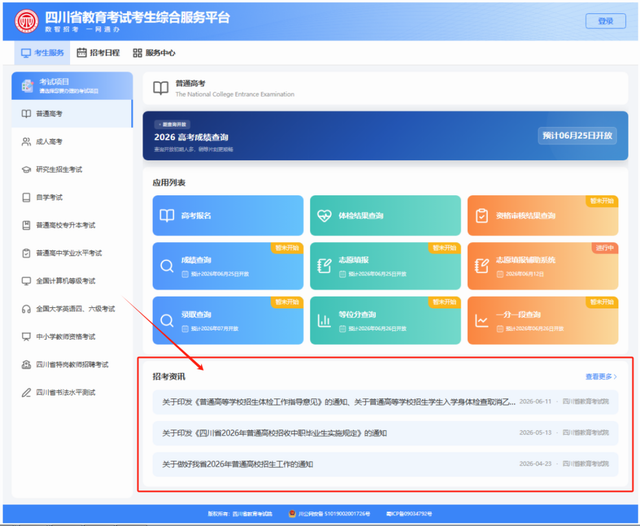Click the date 2026-05-13 in news list
This screenshot has height=526, width=640.
pos(535,433)
